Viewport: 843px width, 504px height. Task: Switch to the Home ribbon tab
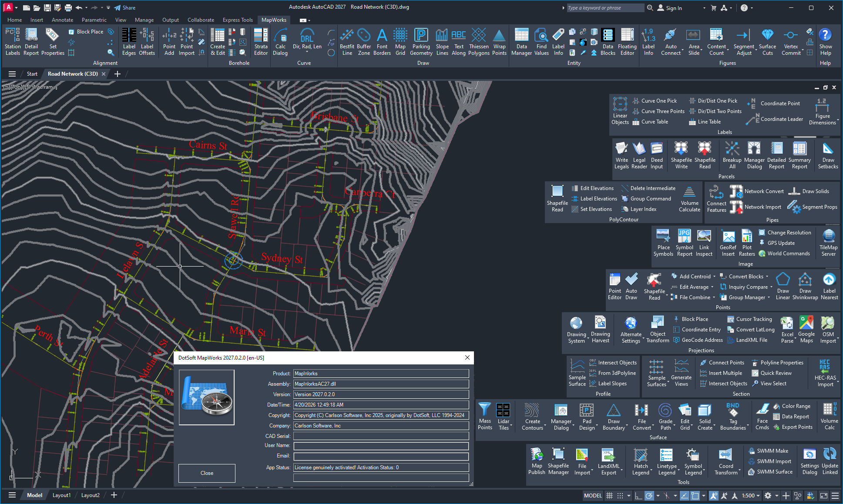(14, 20)
